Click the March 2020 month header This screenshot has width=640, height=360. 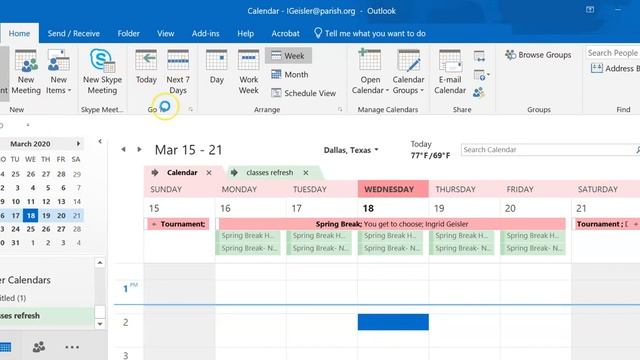pos(30,144)
